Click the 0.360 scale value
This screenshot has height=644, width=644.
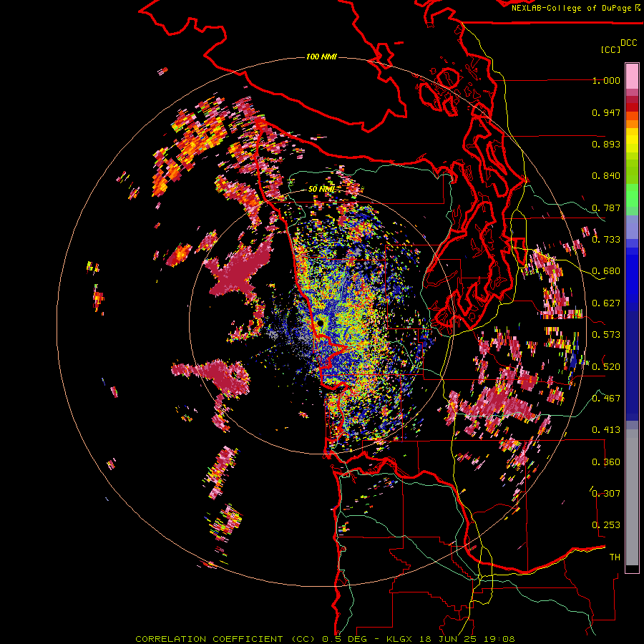point(606,462)
